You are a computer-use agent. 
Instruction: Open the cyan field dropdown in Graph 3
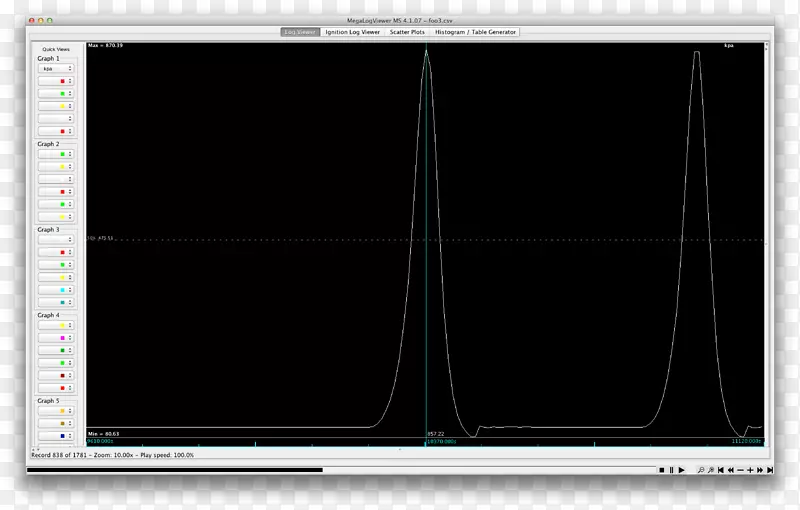[x=55, y=302]
